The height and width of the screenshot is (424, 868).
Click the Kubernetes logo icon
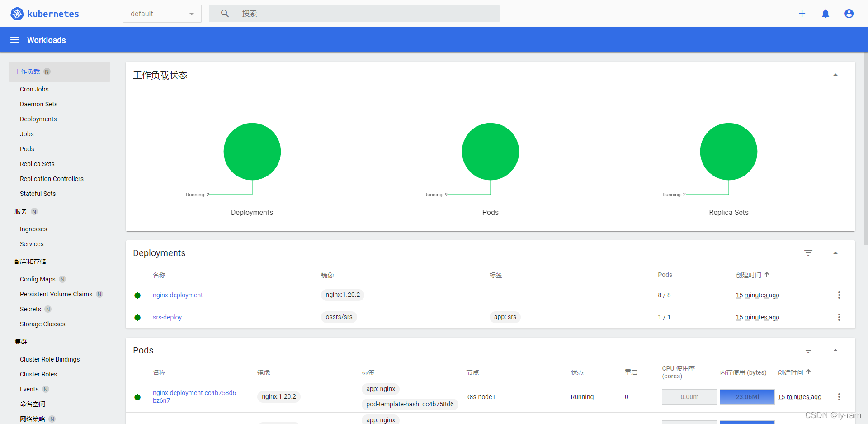[x=17, y=14]
